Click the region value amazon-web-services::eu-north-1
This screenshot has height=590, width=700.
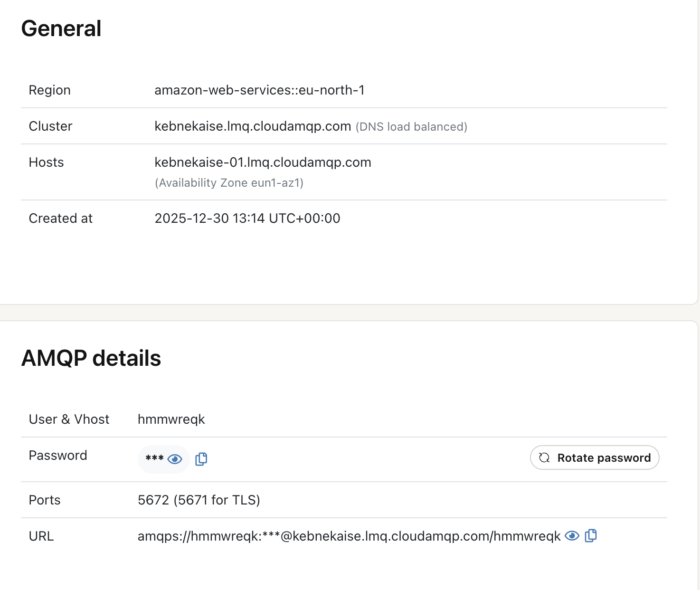click(x=259, y=90)
